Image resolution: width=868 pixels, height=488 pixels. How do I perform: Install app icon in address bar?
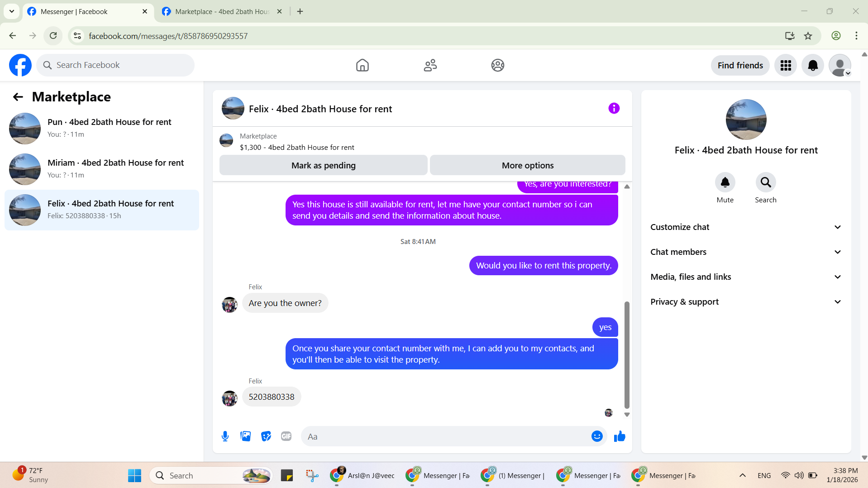[x=790, y=36]
